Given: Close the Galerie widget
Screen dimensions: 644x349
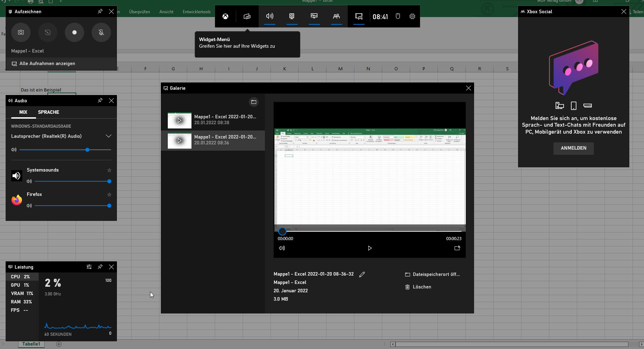Looking at the screenshot, I should (469, 88).
